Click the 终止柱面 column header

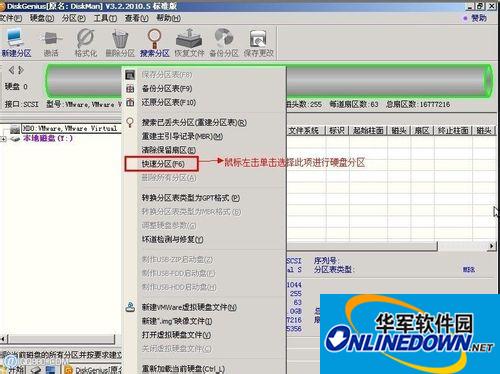tap(453, 131)
